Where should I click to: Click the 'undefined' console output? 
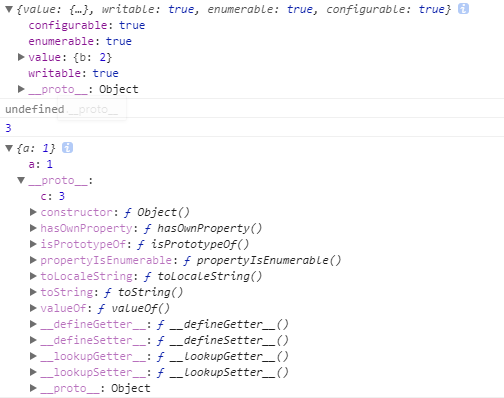[35, 109]
